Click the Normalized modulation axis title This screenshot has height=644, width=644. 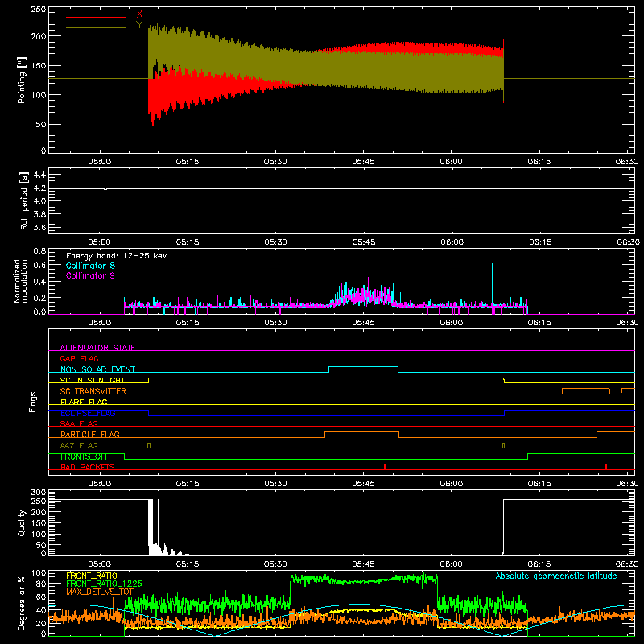coord(21,281)
